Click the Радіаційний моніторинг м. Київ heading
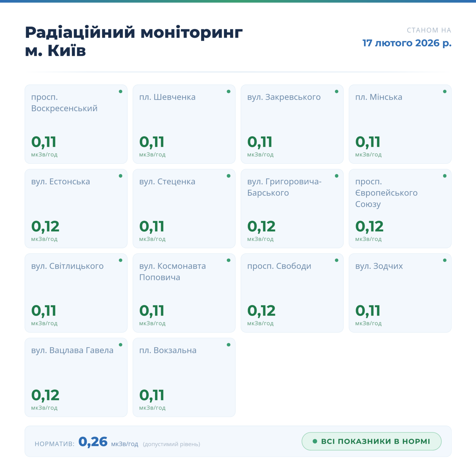Image resolution: width=476 pixels, height=476 pixels. tap(134, 41)
